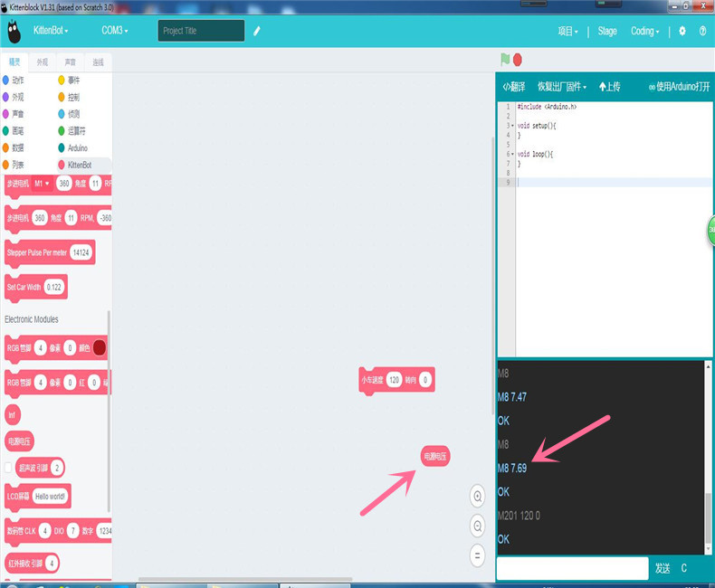The image size is (715, 588).
Task: Click the pencil edit title icon
Action: coord(257,31)
